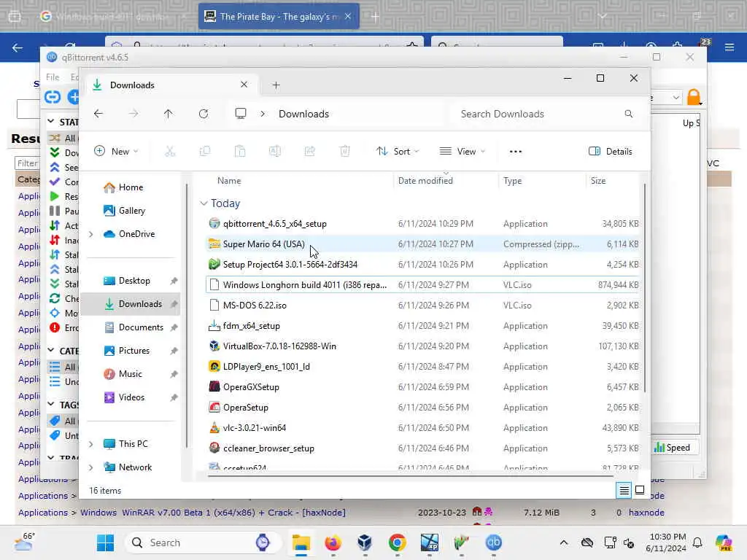The width and height of the screenshot is (747, 560).
Task: Open the Windows Start menu
Action: 105,542
